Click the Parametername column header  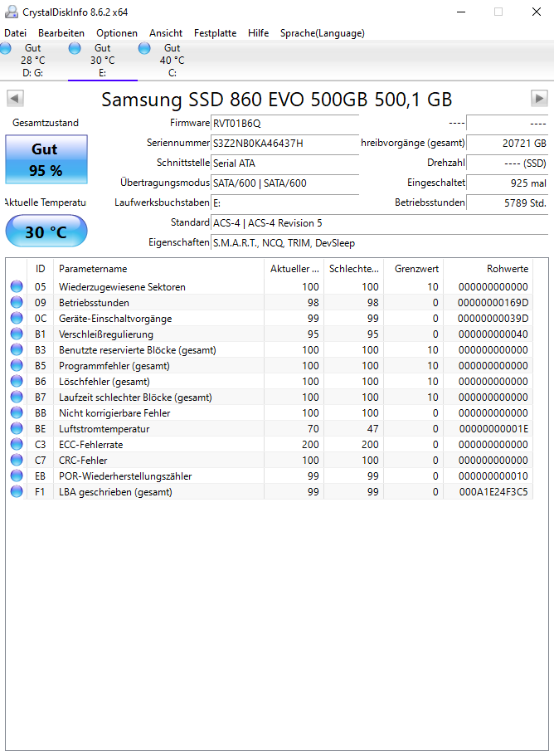(158, 269)
